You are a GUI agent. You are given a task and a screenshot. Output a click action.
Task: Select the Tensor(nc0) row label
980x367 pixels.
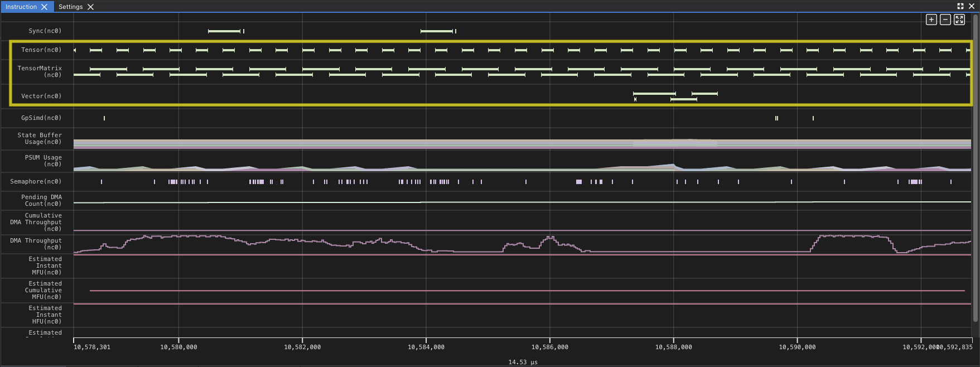click(x=41, y=50)
